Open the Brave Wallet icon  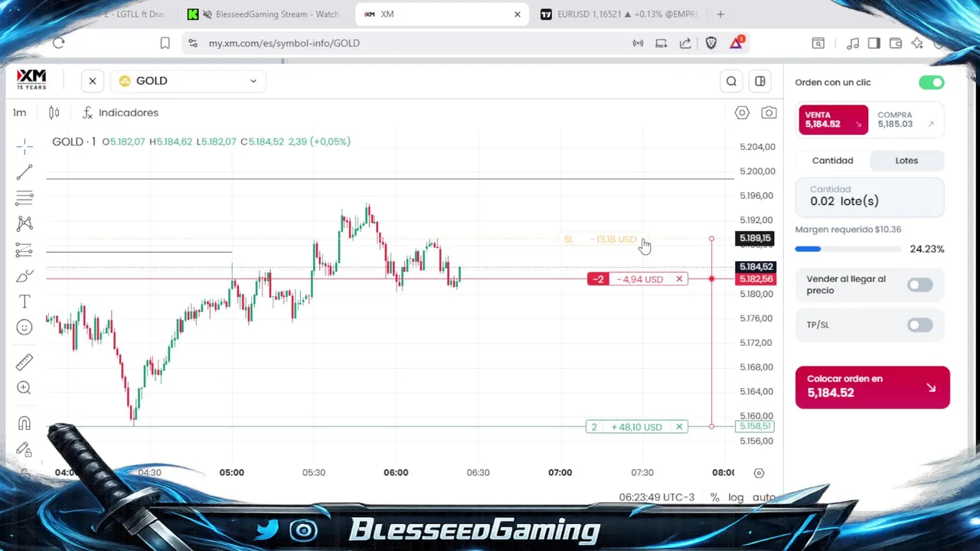pos(895,44)
